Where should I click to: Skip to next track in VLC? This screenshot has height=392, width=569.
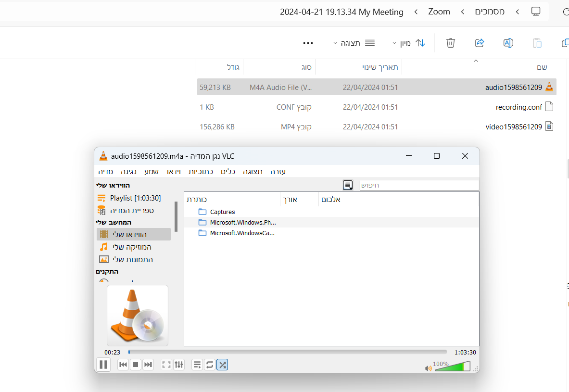[x=148, y=365]
